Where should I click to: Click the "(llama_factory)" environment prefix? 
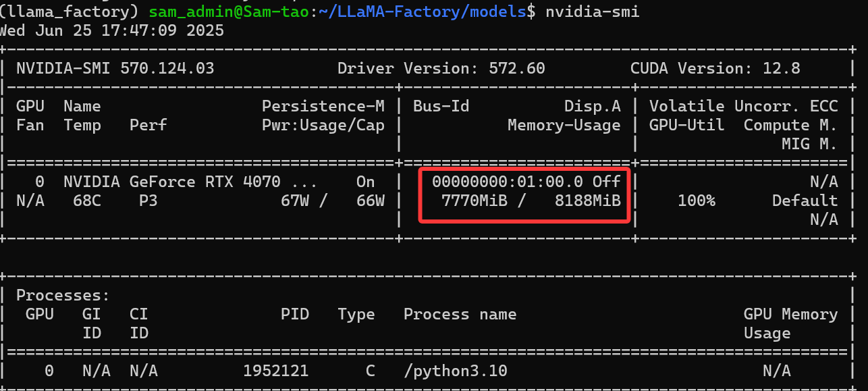(x=71, y=11)
